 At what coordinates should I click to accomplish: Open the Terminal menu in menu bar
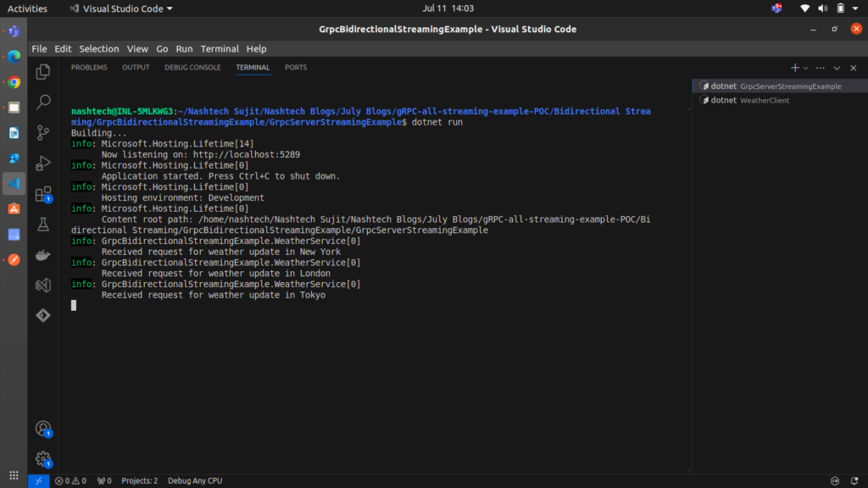point(220,49)
